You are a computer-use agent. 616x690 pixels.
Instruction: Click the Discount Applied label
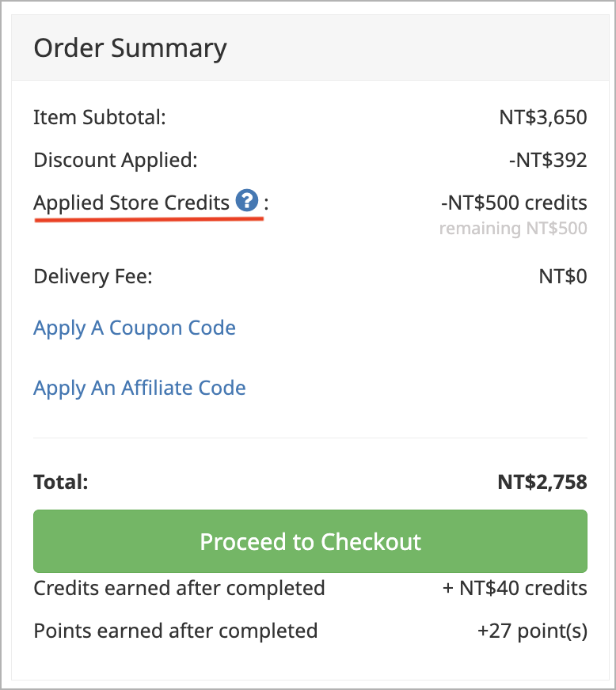116,160
